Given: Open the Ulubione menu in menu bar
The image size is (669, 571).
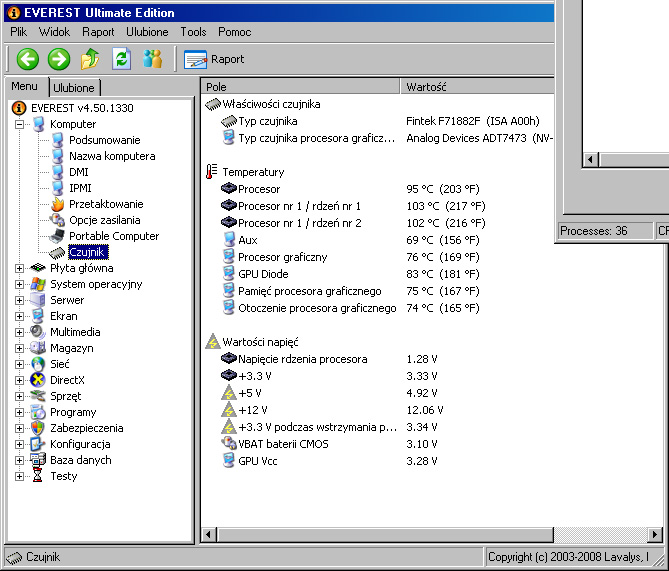Looking at the screenshot, I should [x=147, y=32].
